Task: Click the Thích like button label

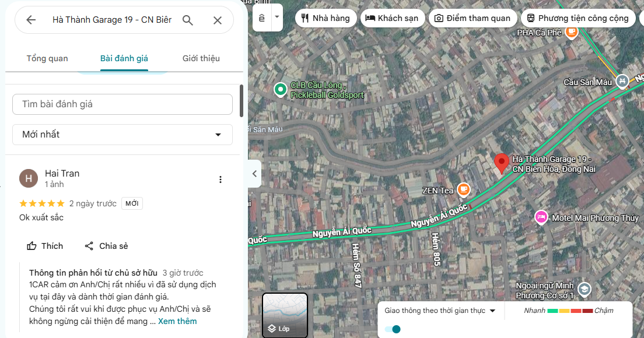Action: (52, 246)
